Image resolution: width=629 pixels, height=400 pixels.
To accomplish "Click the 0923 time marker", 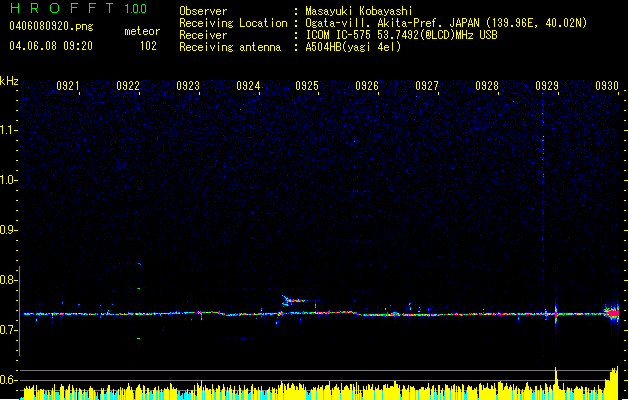I will [188, 85].
